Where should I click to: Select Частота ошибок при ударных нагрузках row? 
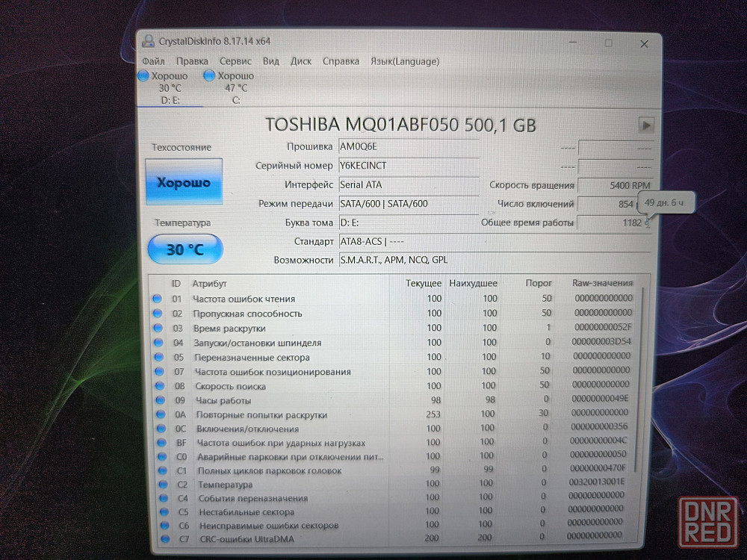394,442
